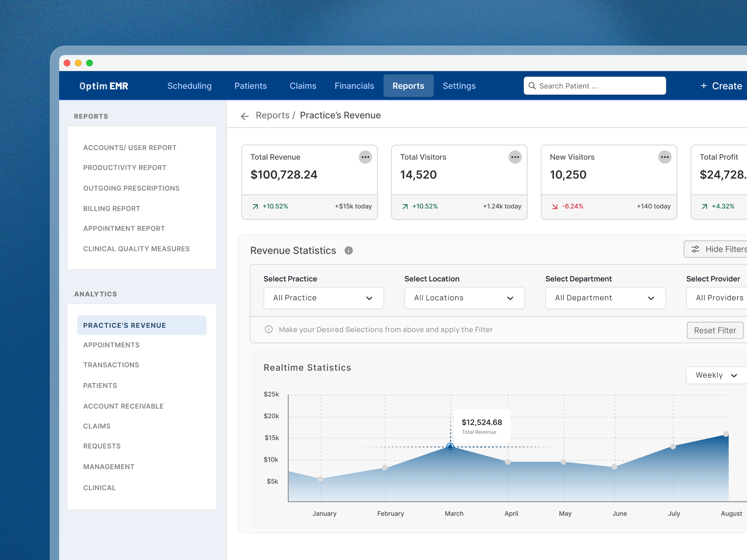Open the Total Revenue card options menu
Image resolution: width=747 pixels, height=560 pixels.
click(366, 157)
